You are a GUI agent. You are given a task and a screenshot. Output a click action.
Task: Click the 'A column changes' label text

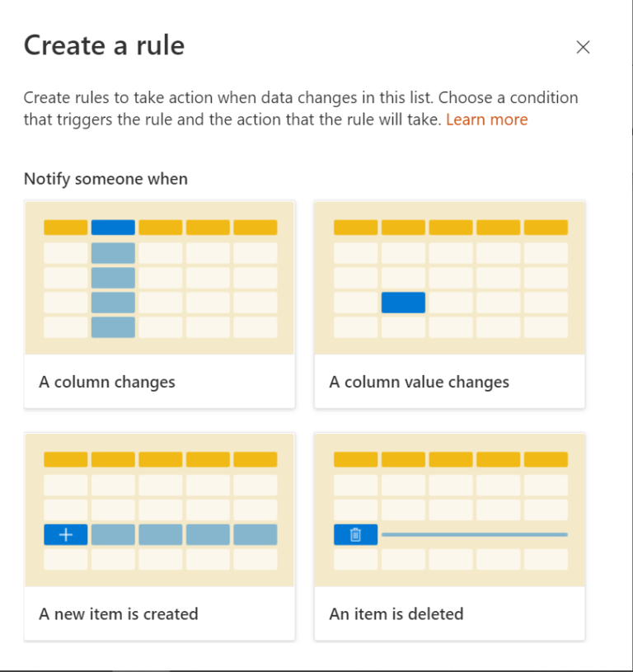pyautogui.click(x=107, y=382)
